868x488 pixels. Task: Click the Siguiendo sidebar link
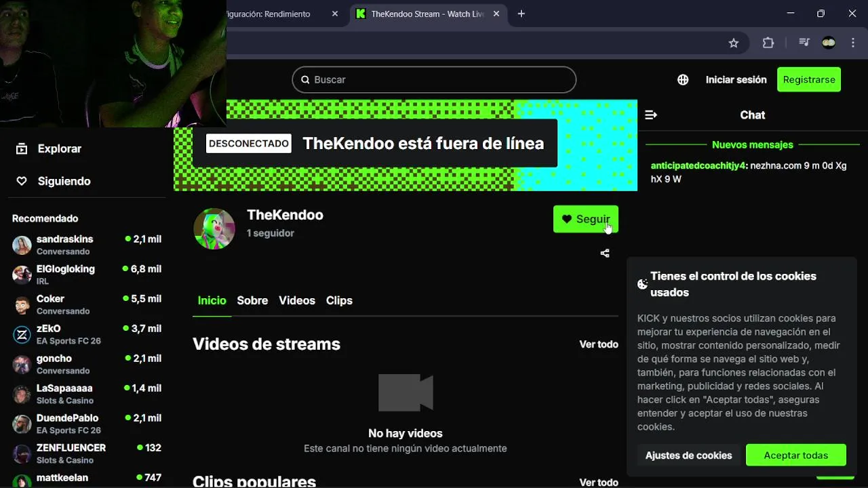pos(64,181)
